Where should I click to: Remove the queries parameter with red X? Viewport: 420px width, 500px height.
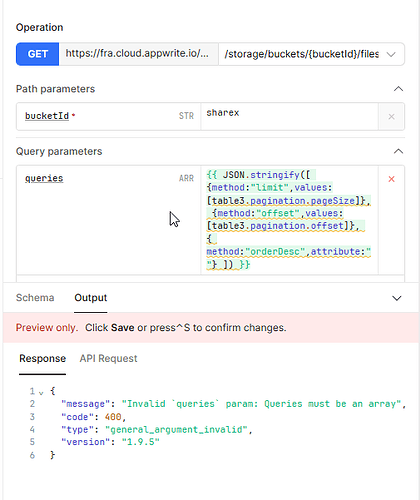click(391, 179)
